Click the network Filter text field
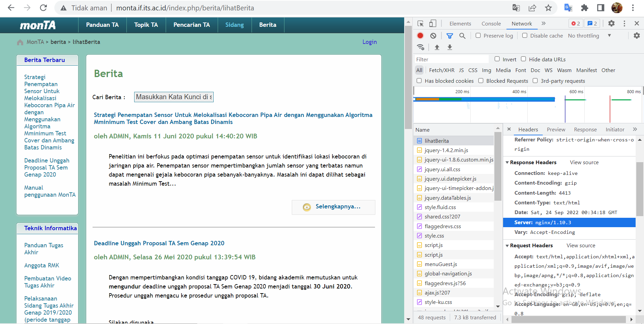 point(451,59)
